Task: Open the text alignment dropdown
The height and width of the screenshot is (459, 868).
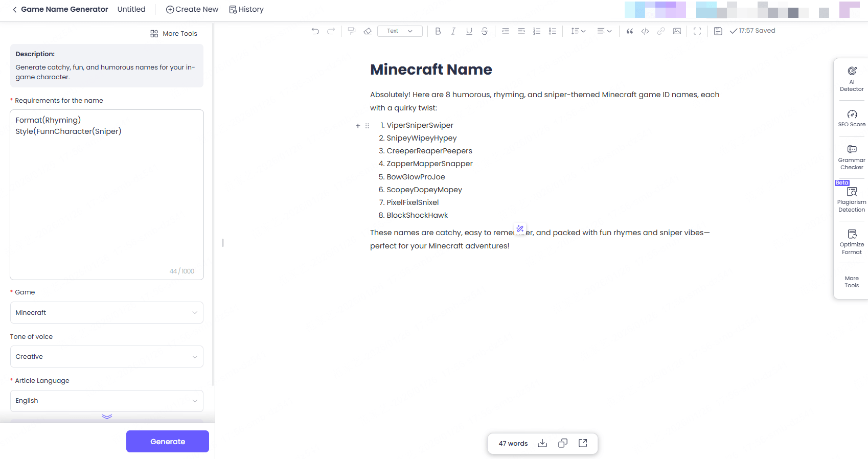Action: pos(604,31)
